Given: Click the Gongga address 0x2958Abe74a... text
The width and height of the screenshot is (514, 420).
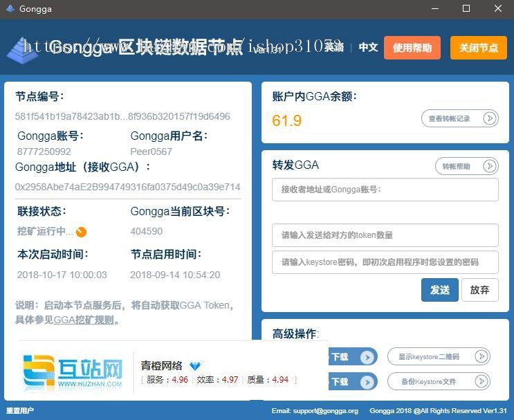Looking at the screenshot, I should coord(127,187).
